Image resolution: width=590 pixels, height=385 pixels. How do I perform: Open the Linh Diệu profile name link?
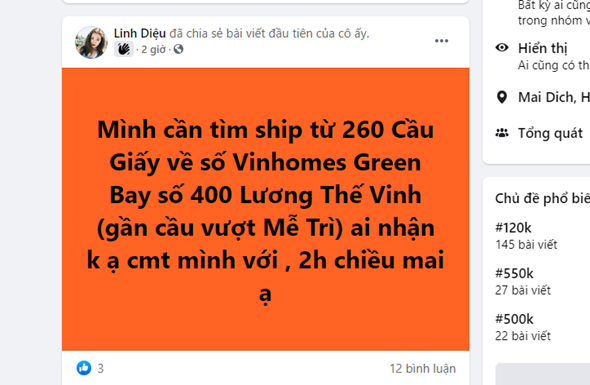[140, 33]
